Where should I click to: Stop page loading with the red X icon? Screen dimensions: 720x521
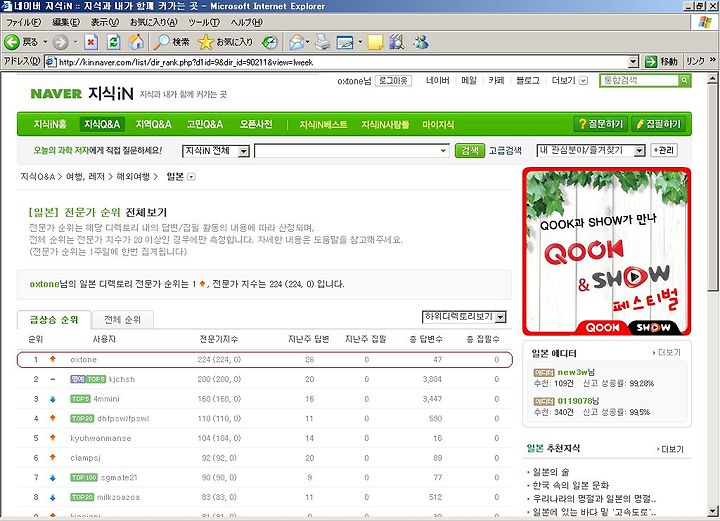pos(91,42)
